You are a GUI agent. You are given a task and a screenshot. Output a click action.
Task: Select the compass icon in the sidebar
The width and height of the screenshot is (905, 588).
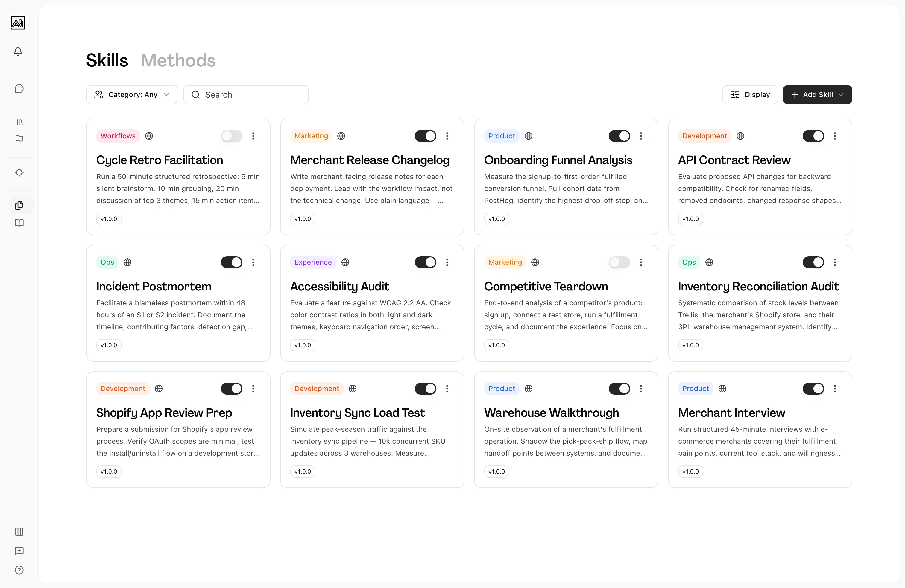click(19, 172)
